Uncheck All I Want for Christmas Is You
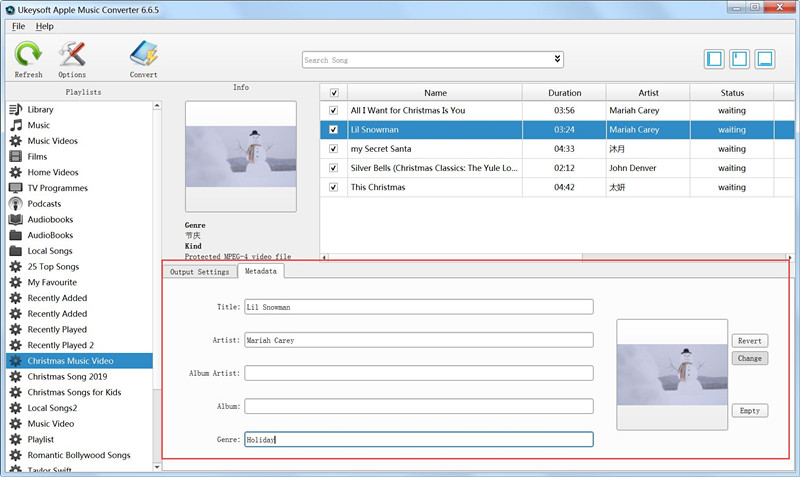 pyautogui.click(x=334, y=110)
